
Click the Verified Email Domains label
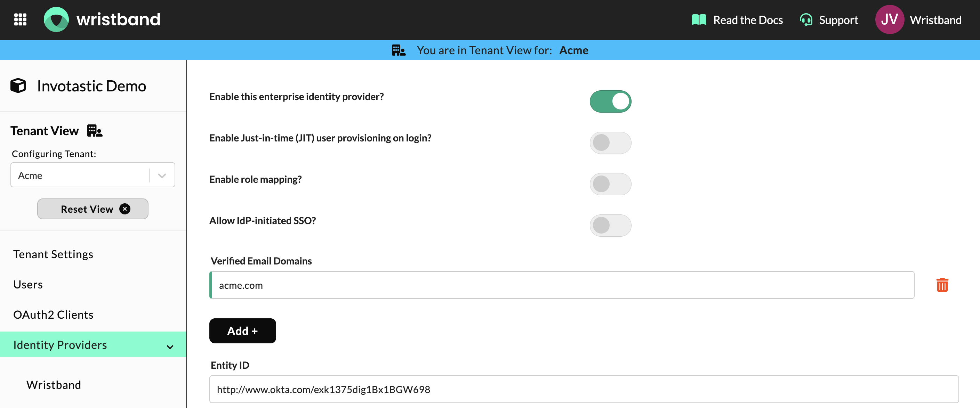click(x=262, y=261)
